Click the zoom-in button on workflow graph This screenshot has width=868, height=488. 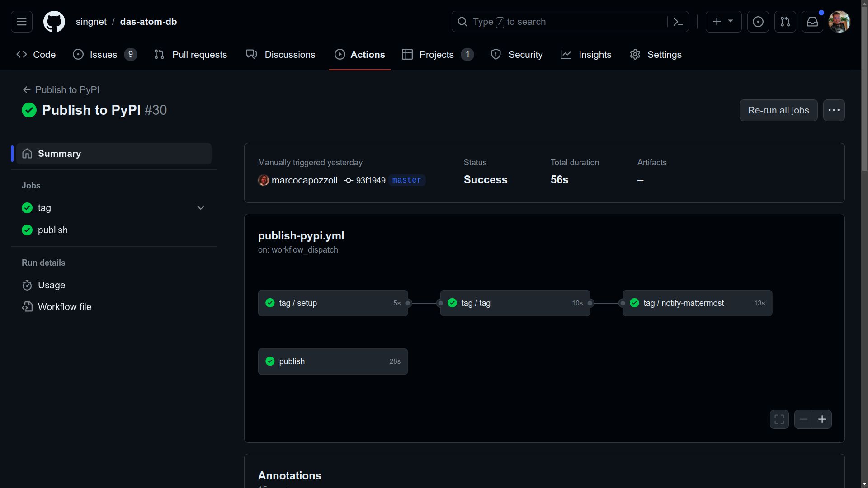[821, 419]
